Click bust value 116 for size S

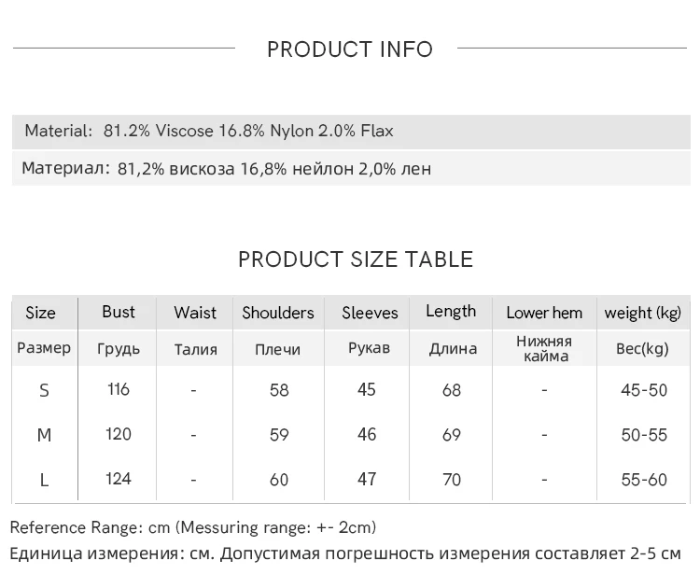pyautogui.click(x=119, y=389)
